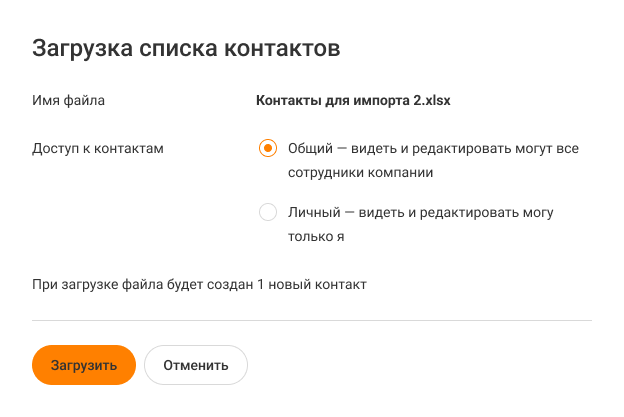The width and height of the screenshot is (624, 417).
Task: Click the notice about 1 новый контакт
Action: [x=200, y=285]
